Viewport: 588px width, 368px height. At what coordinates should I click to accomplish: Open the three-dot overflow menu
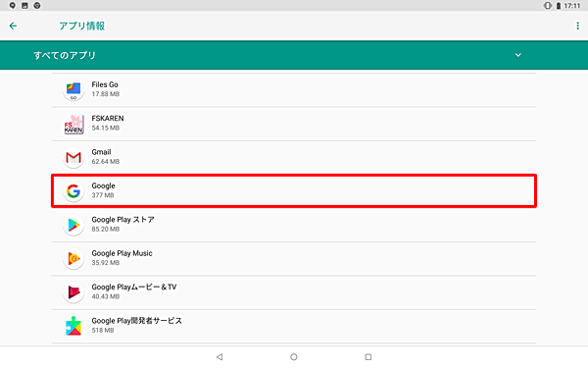pos(577,26)
